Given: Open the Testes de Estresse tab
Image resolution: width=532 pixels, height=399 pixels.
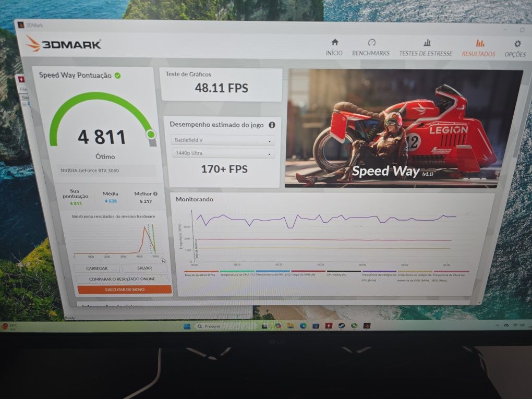Looking at the screenshot, I should click(426, 48).
